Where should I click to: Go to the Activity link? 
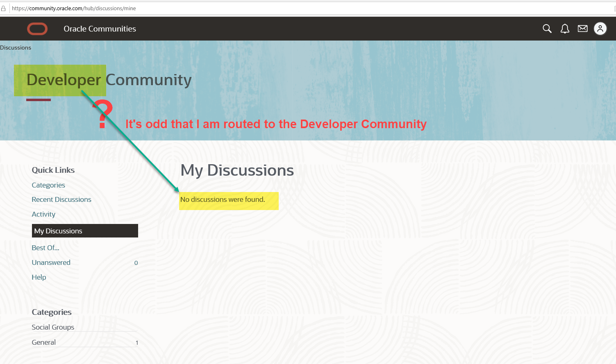[x=43, y=214]
